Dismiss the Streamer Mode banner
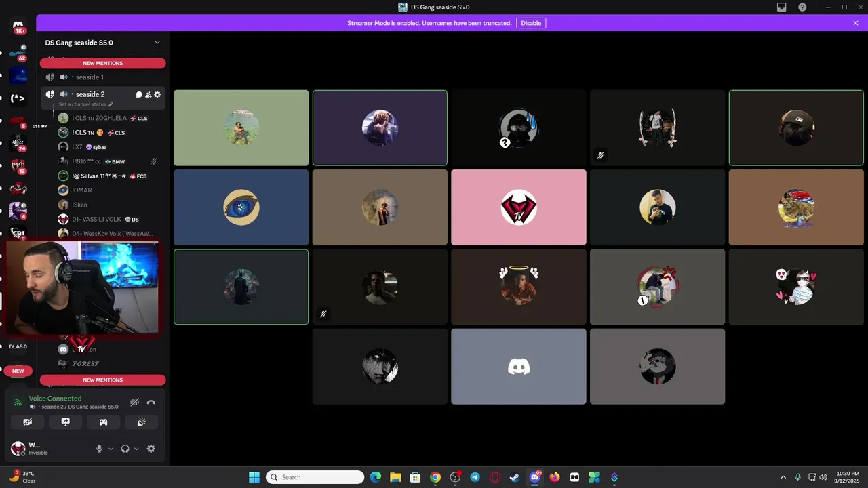Screen dimensions: 868x488 click(856, 23)
